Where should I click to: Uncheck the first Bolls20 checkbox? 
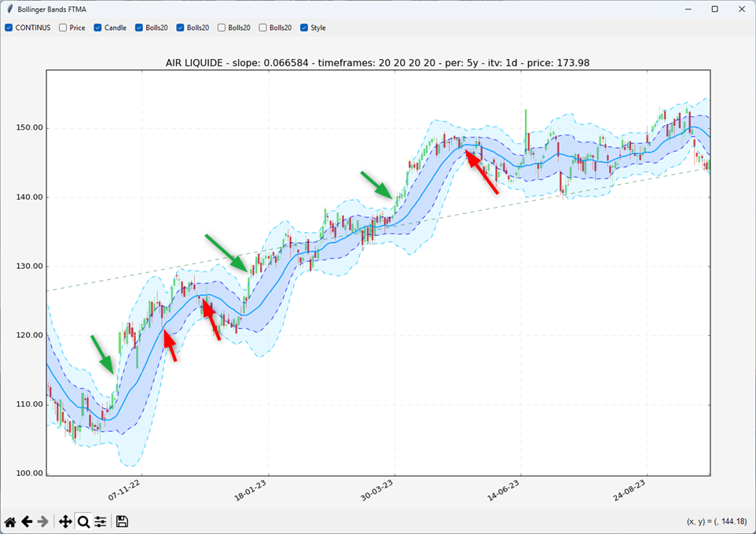click(x=139, y=28)
